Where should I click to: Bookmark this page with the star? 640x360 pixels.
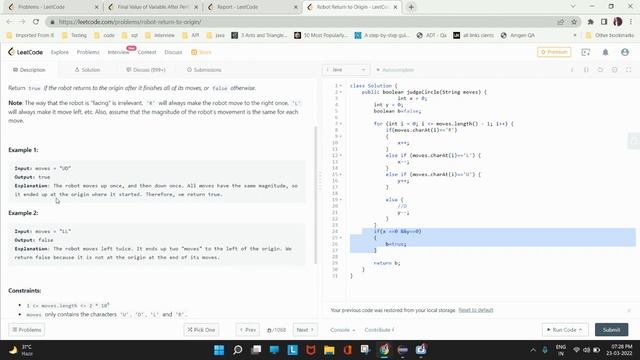tap(574, 22)
